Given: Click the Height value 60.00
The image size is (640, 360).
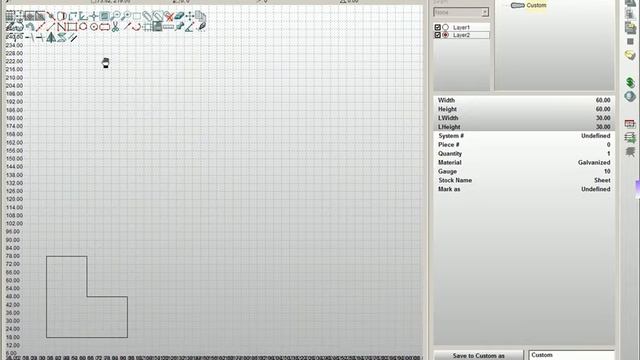Looking at the screenshot, I should (603, 109).
